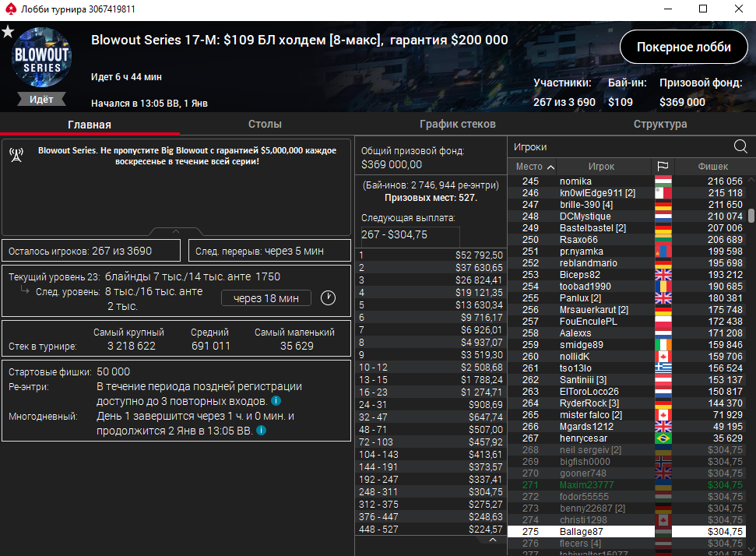Select player Bastelbastel in the list
756x556 pixels.
(x=627, y=228)
